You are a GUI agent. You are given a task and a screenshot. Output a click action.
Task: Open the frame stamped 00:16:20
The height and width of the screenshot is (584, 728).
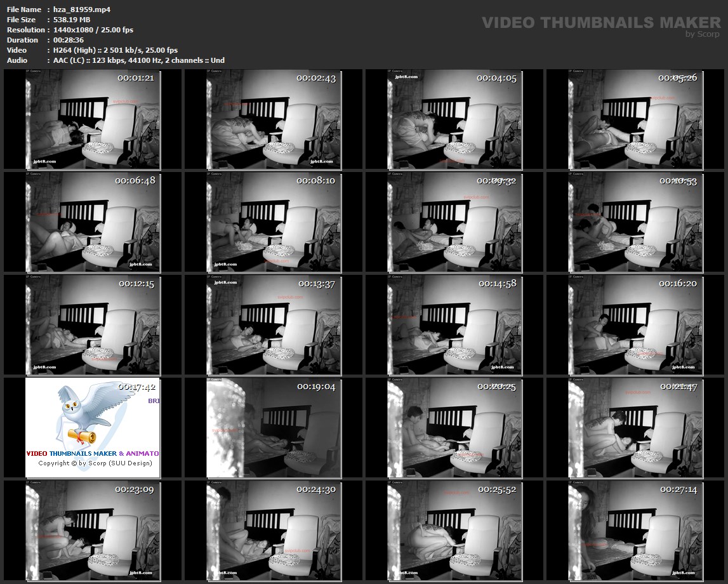[x=635, y=324]
